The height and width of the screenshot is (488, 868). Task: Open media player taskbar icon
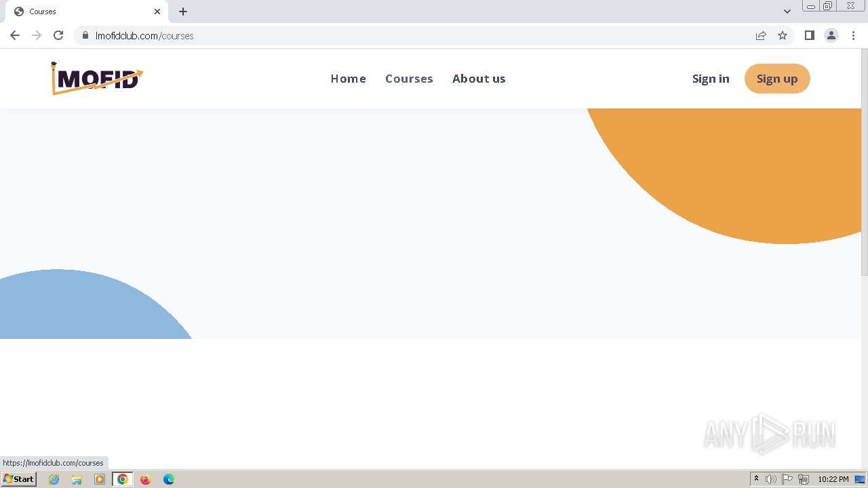(100, 479)
